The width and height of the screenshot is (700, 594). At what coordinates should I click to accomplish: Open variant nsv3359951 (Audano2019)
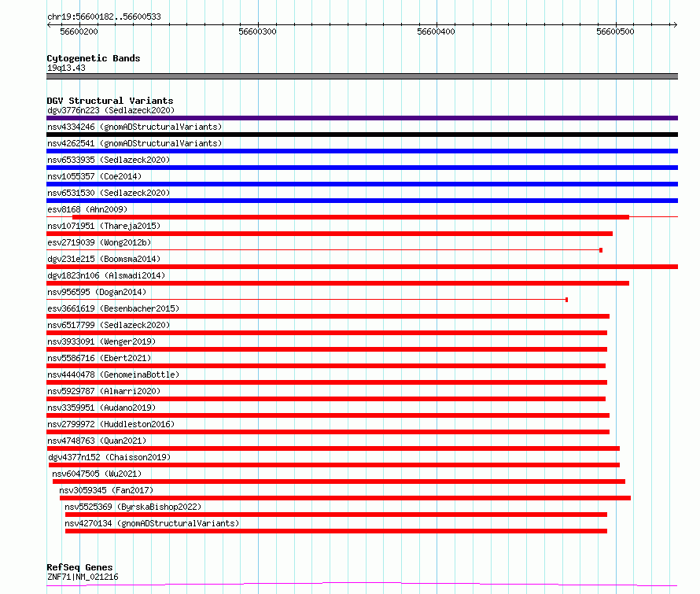[x=101, y=408]
